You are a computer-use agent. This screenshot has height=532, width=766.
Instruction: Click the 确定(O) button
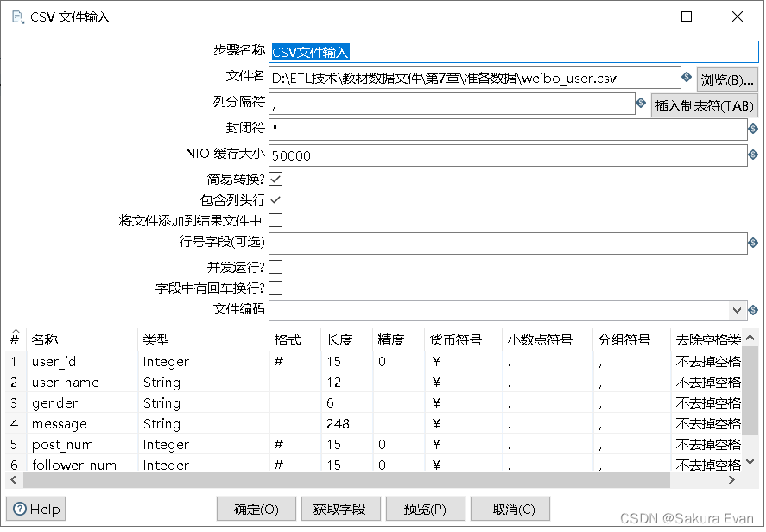click(x=256, y=509)
